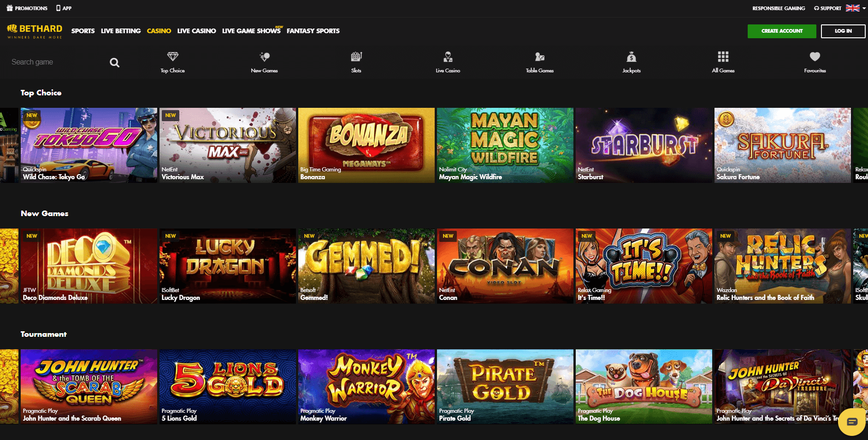The width and height of the screenshot is (868, 440).
Task: Open the Live Casino navigation tab
Action: point(196,31)
